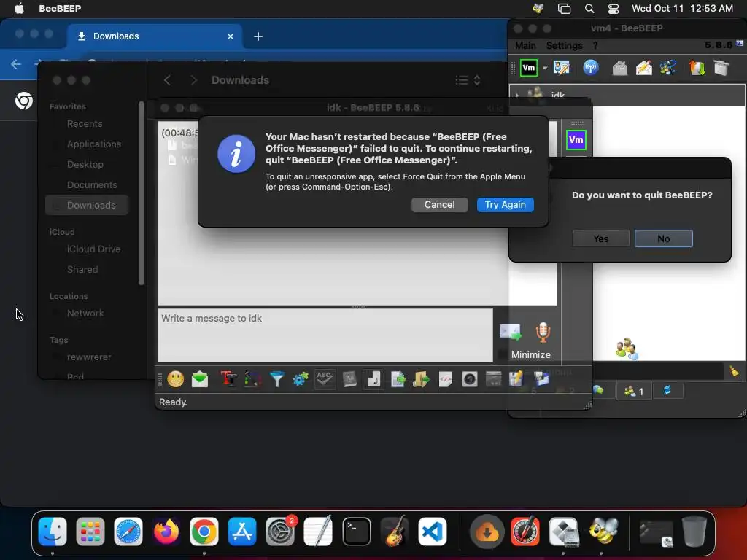Select Downloads in the Finder sidebar
747x560 pixels.
click(88, 205)
